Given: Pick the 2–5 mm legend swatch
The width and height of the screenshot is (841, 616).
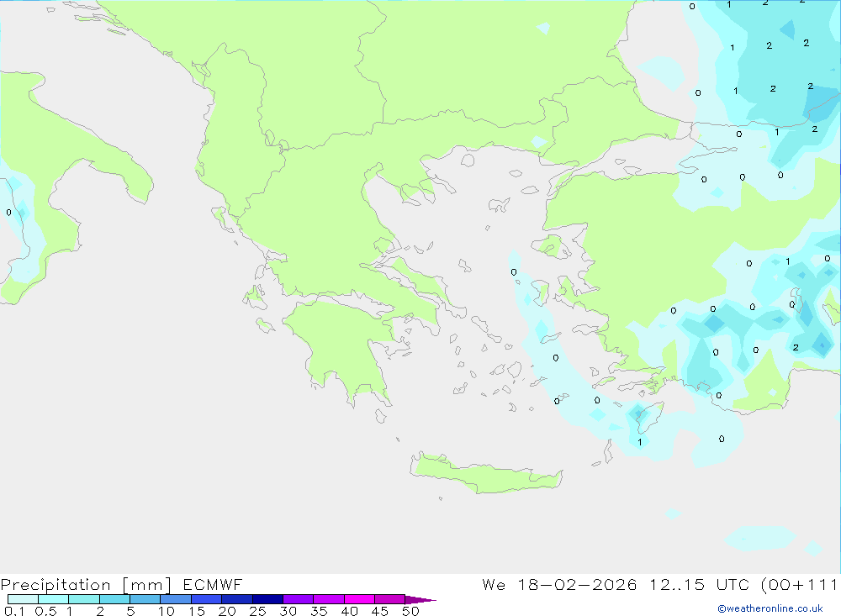Looking at the screenshot, I should [x=114, y=599].
